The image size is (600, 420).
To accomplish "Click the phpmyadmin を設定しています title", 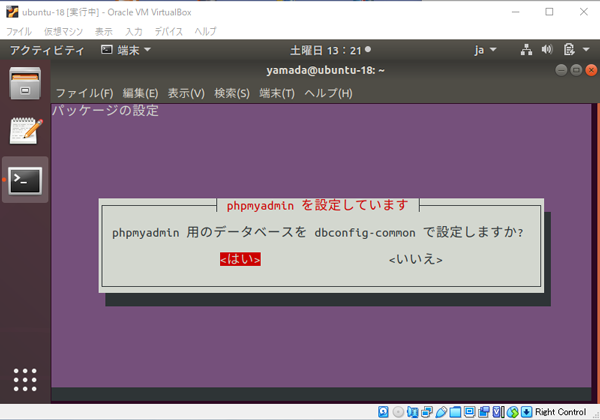I will pos(318,205).
